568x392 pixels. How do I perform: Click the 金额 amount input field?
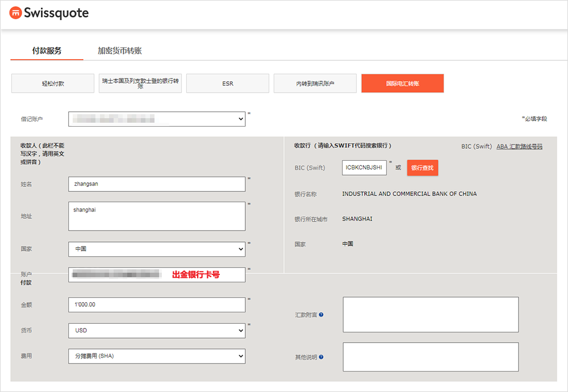click(156, 305)
